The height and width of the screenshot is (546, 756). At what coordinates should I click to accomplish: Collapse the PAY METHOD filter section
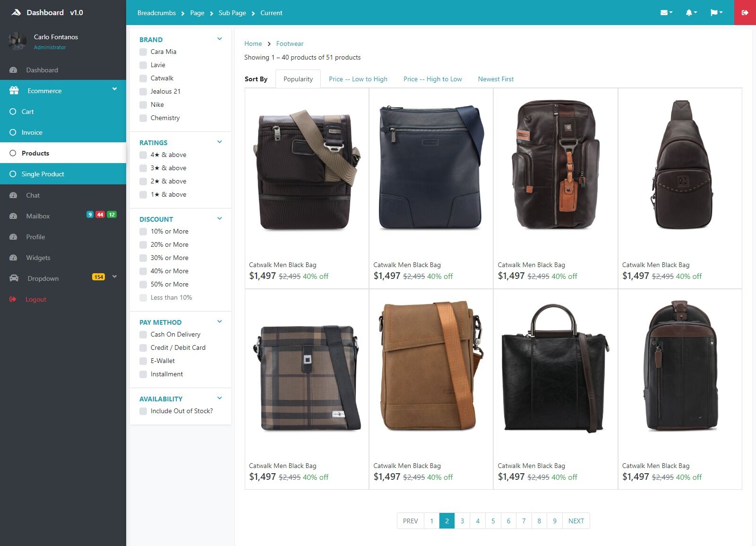pos(219,321)
